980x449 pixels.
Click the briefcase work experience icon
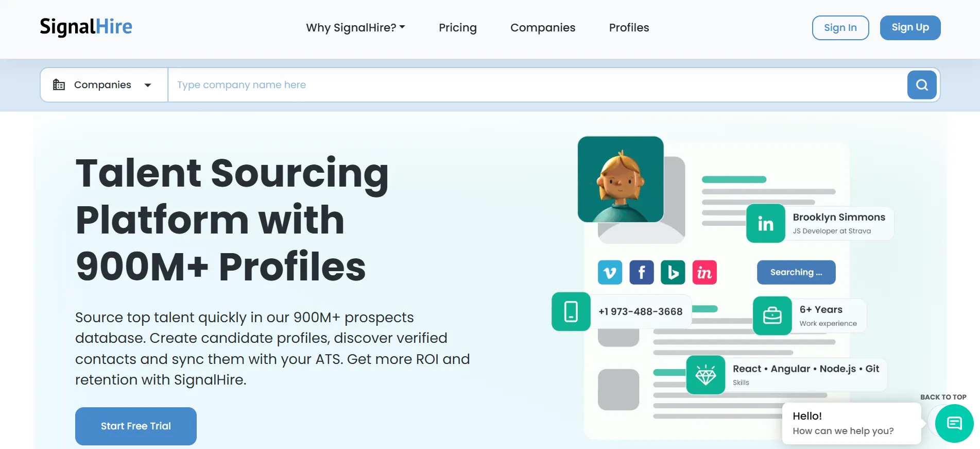[772, 315]
